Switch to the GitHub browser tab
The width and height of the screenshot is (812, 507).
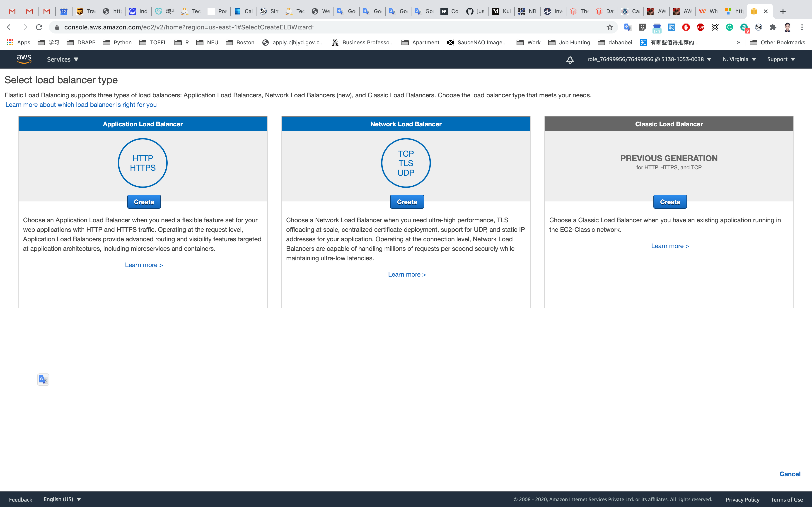coord(476,11)
